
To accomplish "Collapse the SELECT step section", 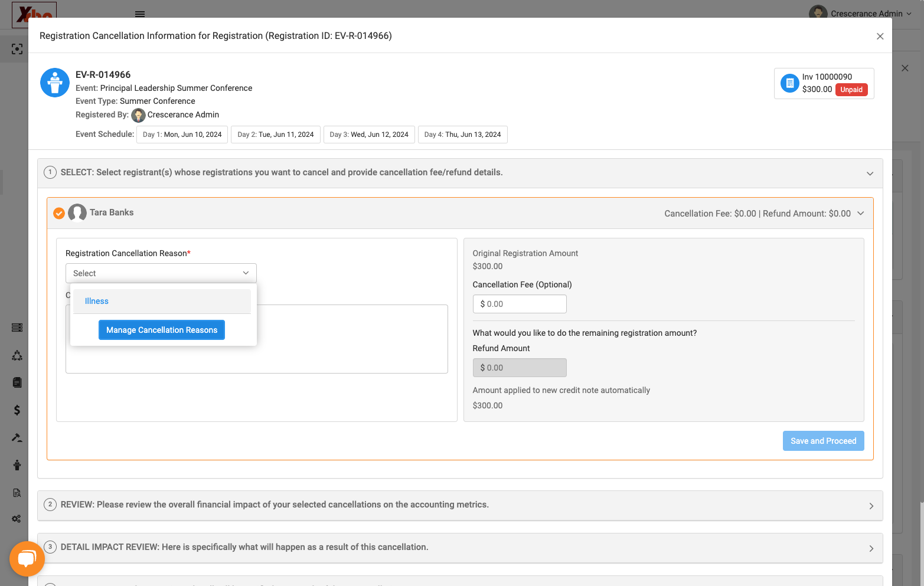I will (x=870, y=173).
